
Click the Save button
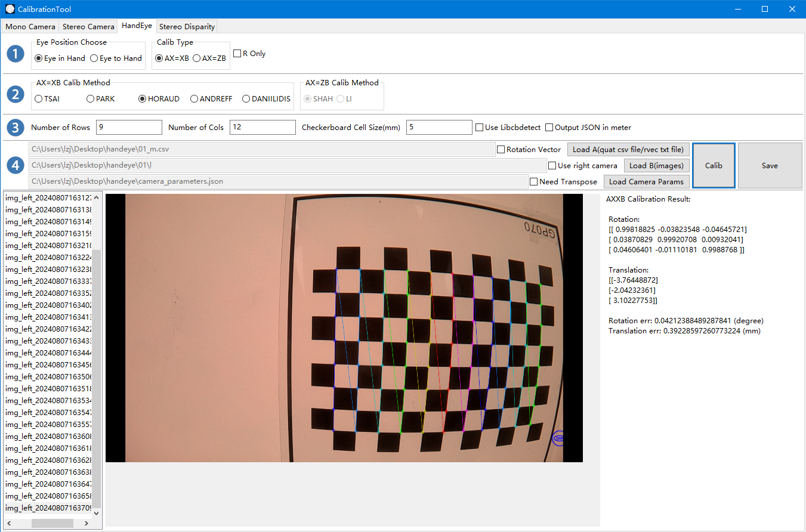[770, 166]
